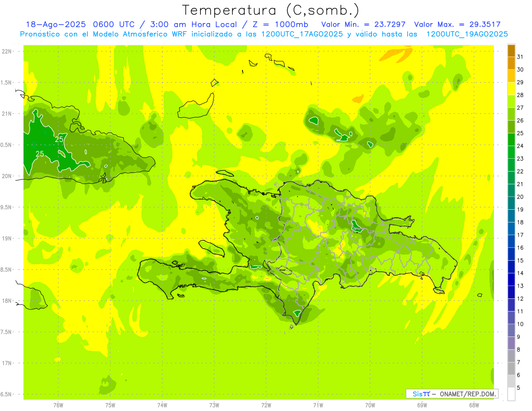
Task: Click the "15" legend label
Action: click(520, 260)
